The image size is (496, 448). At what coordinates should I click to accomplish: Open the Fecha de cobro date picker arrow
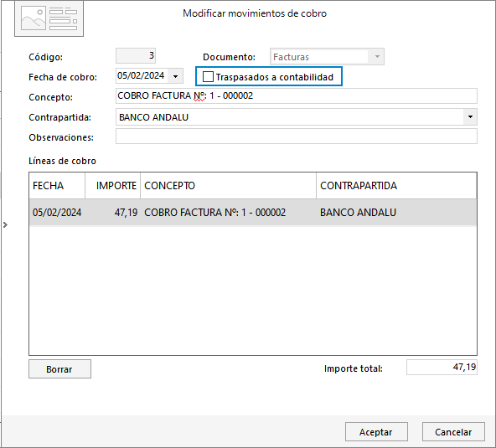(x=176, y=76)
